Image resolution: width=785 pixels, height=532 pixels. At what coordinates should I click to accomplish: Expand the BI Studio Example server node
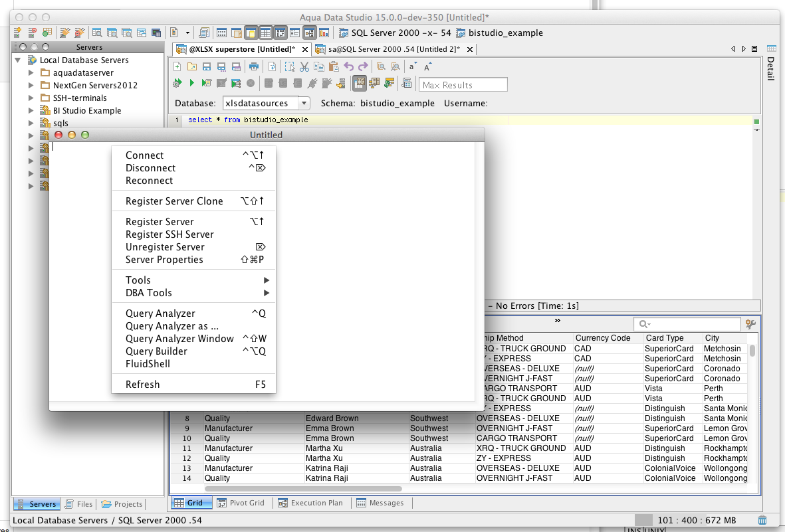pyautogui.click(x=31, y=111)
